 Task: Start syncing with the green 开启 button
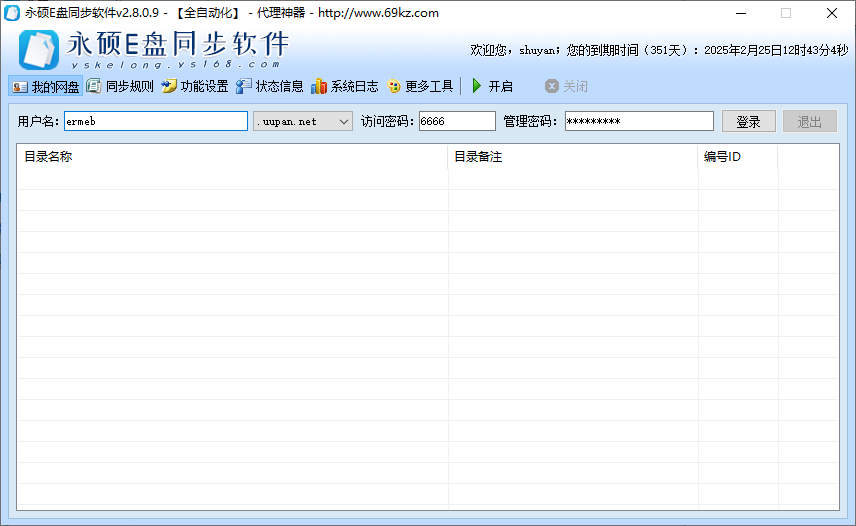tap(492, 87)
